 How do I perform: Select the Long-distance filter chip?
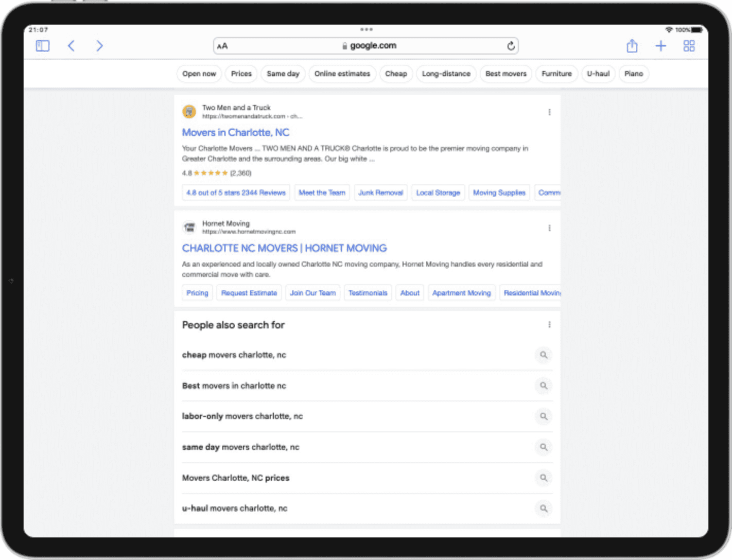click(446, 74)
